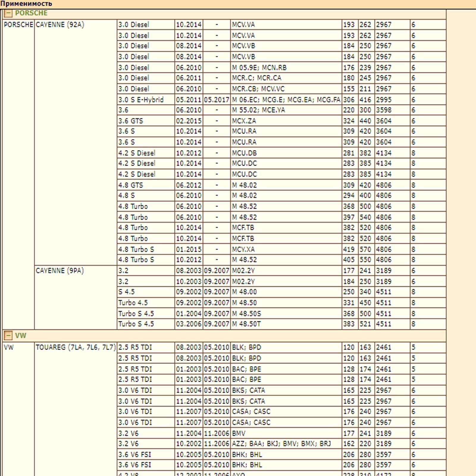This screenshot has height=476, width=476.
Task: Select the M 06.EC; MCG.E engine codes cell
Action: point(286,100)
